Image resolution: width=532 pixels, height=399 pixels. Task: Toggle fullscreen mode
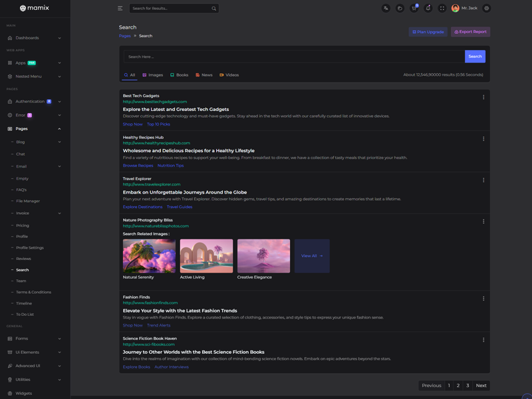pyautogui.click(x=442, y=9)
